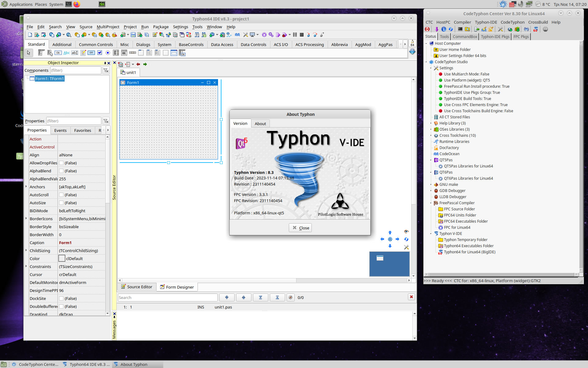Image resolution: width=588 pixels, height=368 pixels.
Task: Click the green forward arrow above unit1 tab
Action: pos(145,64)
